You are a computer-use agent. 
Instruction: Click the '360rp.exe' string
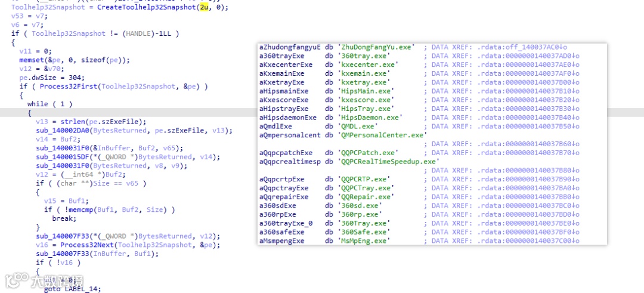click(x=360, y=214)
